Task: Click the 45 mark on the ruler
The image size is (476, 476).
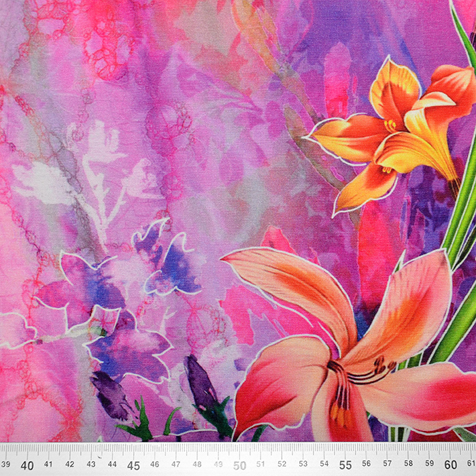Action: (x=133, y=466)
